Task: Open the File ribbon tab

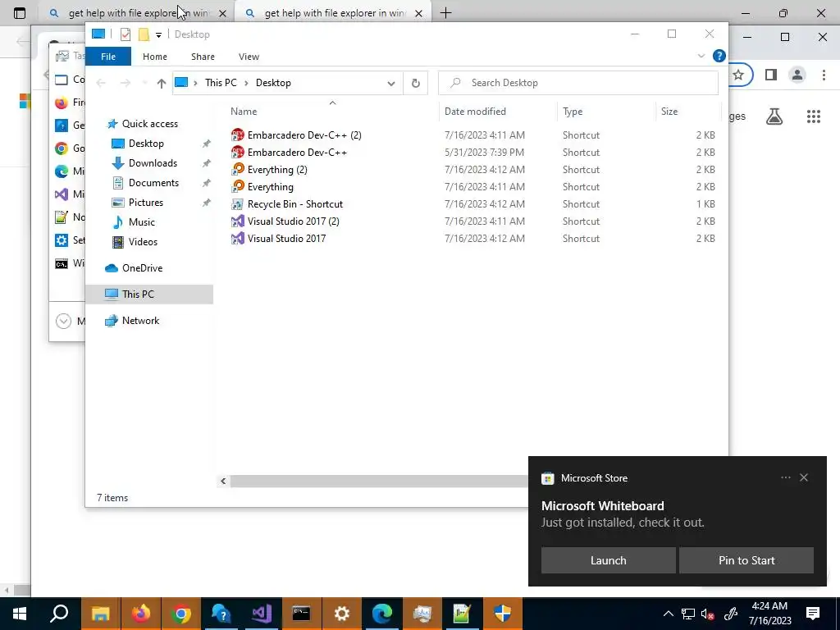Action: click(108, 57)
